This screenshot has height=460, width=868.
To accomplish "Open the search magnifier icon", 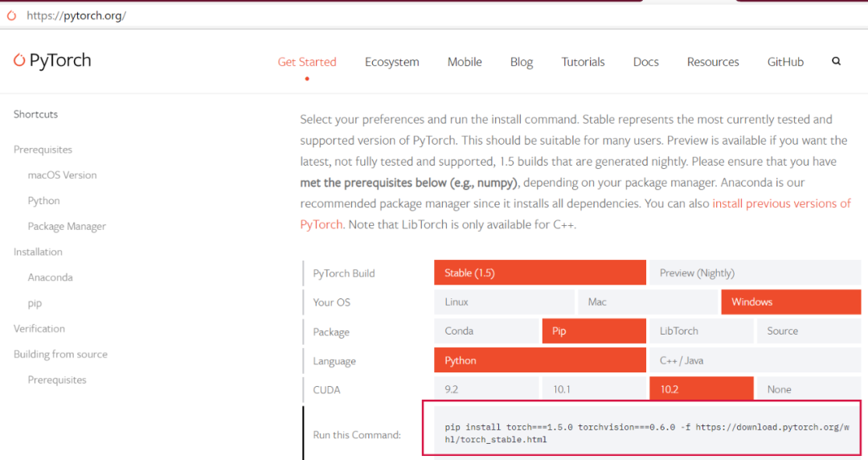I will coord(836,61).
